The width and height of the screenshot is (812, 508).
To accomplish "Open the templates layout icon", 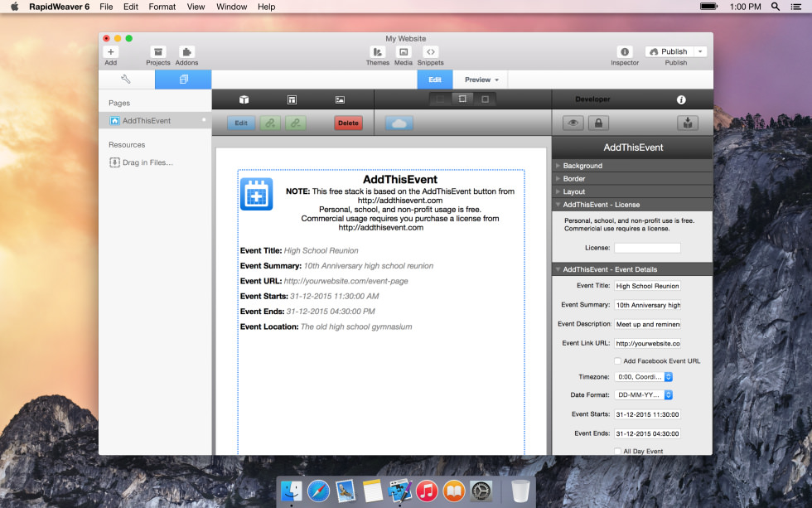I will pos(292,99).
